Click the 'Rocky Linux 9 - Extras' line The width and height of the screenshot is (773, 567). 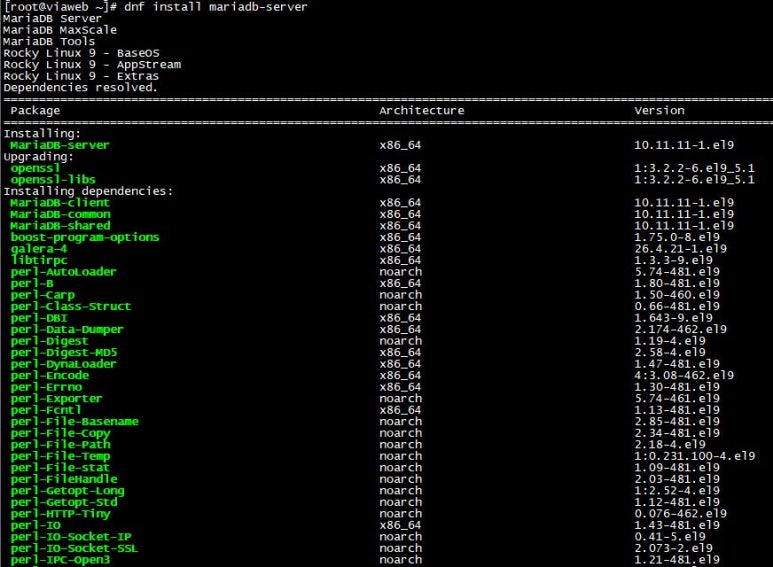81,76
